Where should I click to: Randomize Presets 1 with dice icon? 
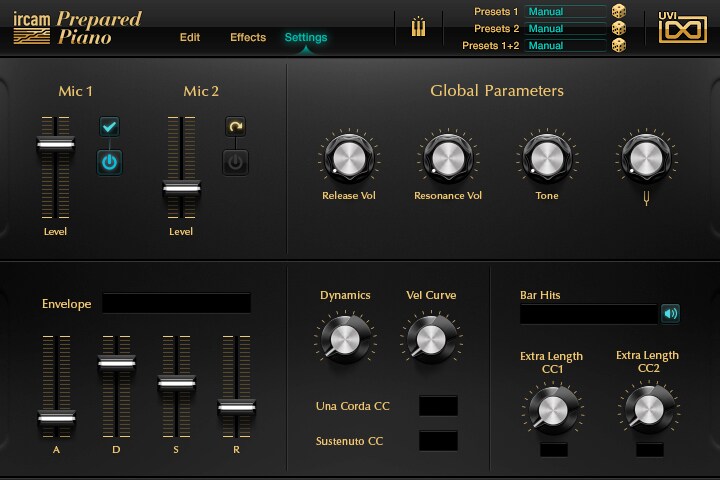coord(619,11)
